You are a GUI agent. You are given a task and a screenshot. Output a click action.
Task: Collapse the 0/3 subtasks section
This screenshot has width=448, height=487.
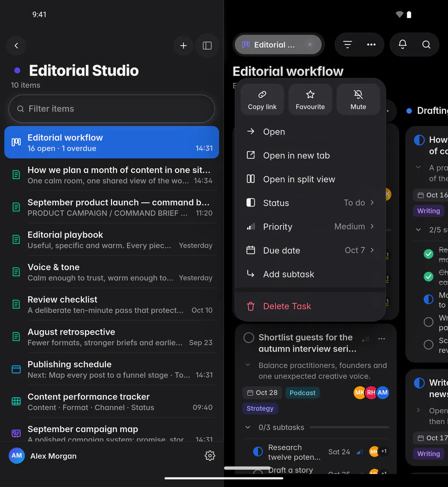[x=248, y=427]
